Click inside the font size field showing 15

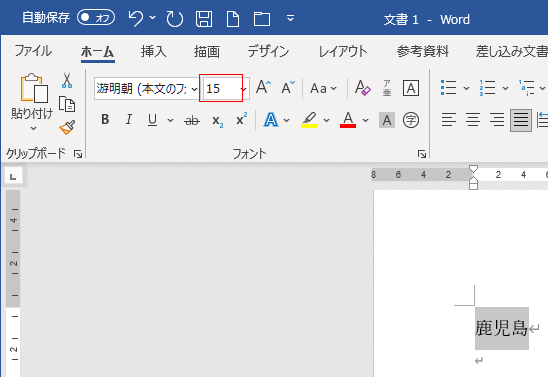click(x=222, y=89)
